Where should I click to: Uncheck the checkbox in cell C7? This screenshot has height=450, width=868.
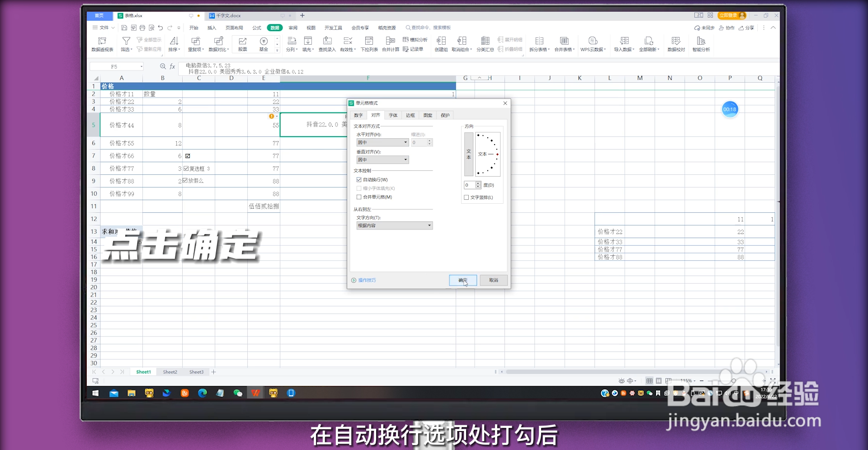(x=188, y=156)
